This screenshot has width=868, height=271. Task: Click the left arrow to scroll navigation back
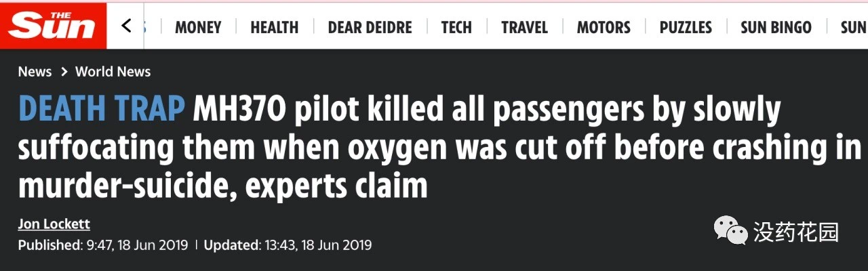(x=126, y=26)
